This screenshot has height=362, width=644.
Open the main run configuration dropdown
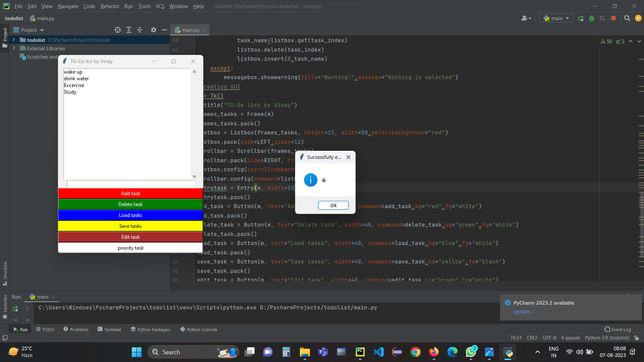(x=555, y=18)
